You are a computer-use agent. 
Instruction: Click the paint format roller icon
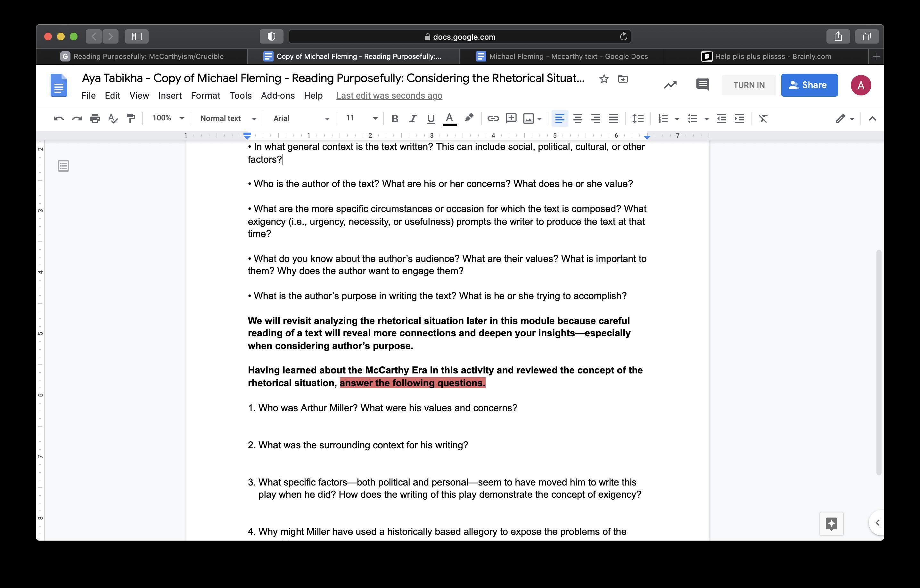pyautogui.click(x=131, y=118)
